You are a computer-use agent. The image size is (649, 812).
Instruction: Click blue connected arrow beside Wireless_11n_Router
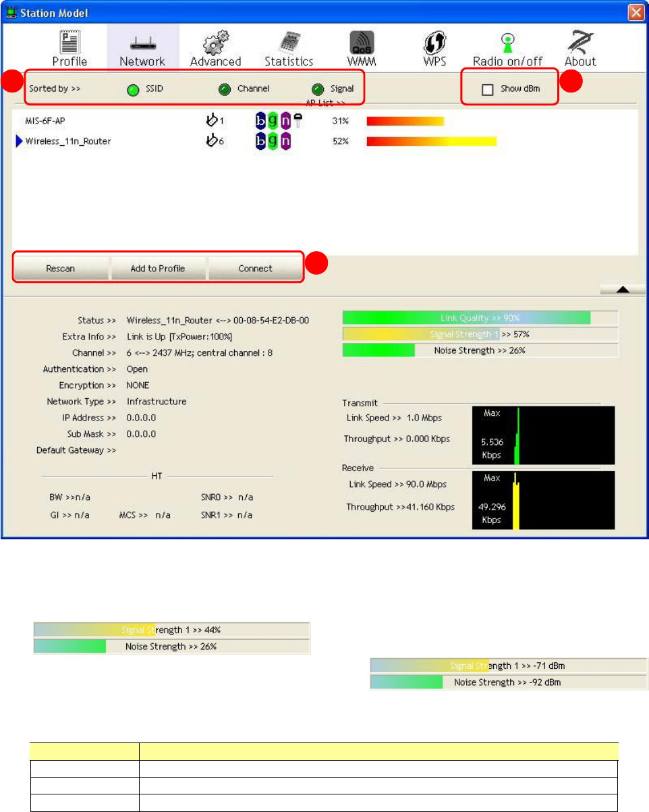[19, 141]
